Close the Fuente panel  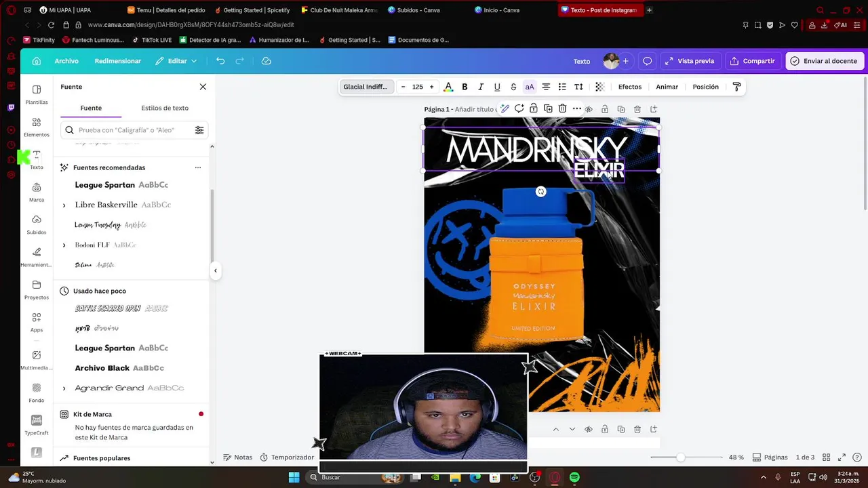coord(203,87)
